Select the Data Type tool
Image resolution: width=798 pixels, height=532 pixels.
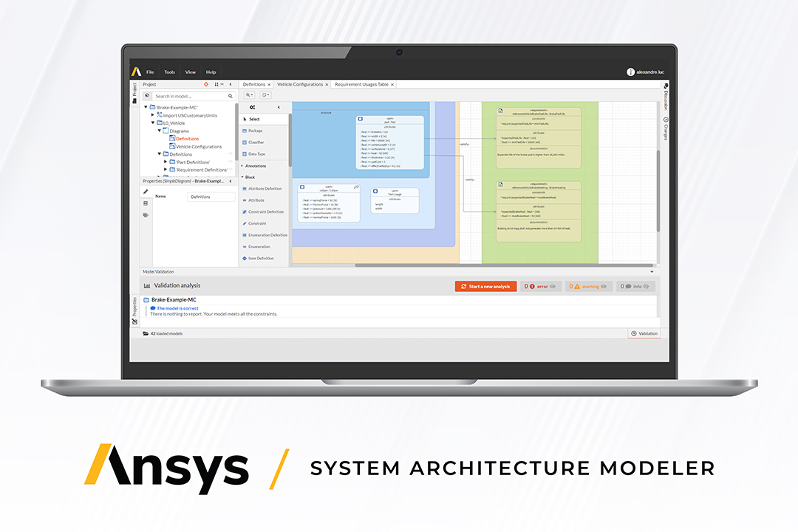click(259, 154)
